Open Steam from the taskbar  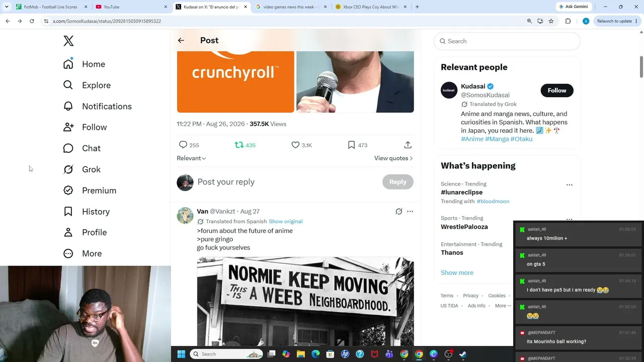point(463,354)
